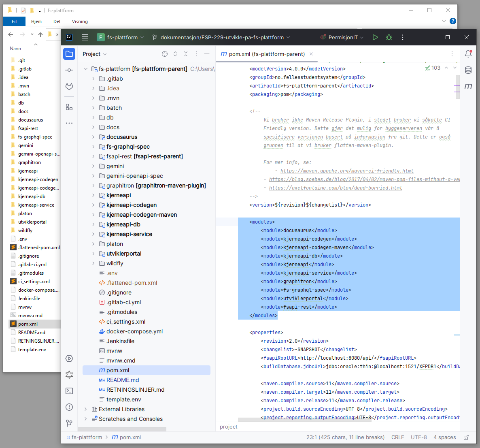Open the PermisjonIT run configuration dropdown
Viewport: 480px width, 448px height.
[342, 37]
